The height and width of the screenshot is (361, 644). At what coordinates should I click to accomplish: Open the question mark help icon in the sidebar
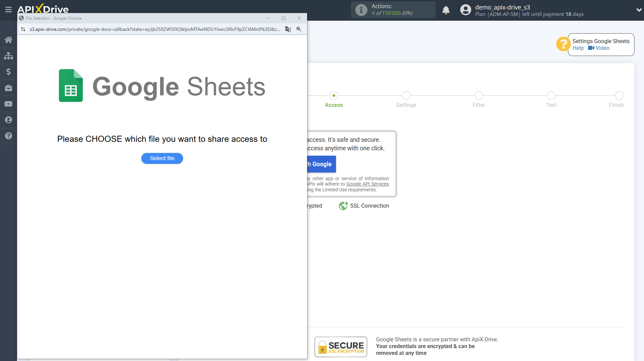tap(8, 136)
